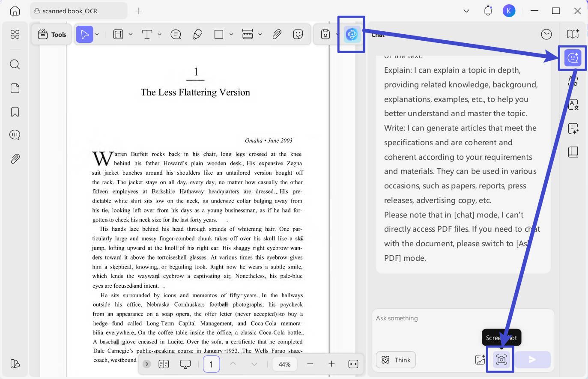The image size is (588, 379).
Task: Select the scanned book_OCR tab
Action: click(78, 11)
